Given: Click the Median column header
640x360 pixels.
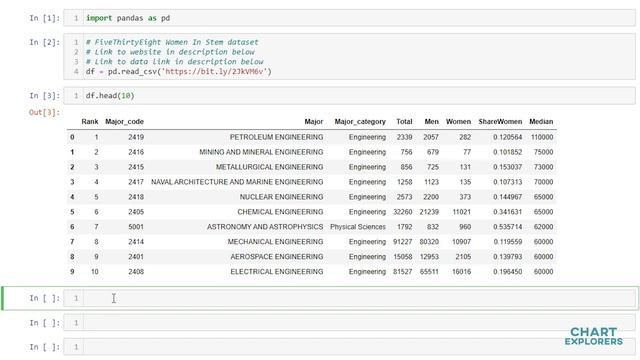Looking at the screenshot, I should click(541, 122).
